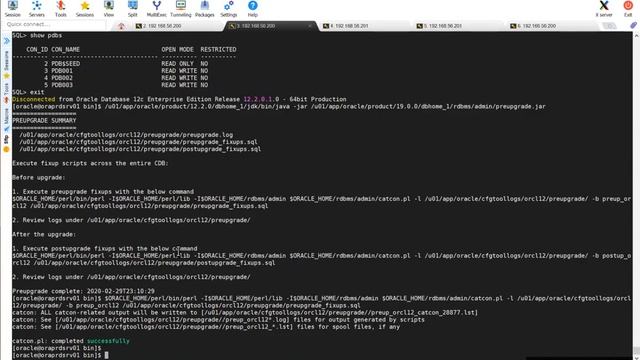The height and width of the screenshot is (360, 640).
Task: Click the 'CON_NAME' column header
Action: coord(65,49)
